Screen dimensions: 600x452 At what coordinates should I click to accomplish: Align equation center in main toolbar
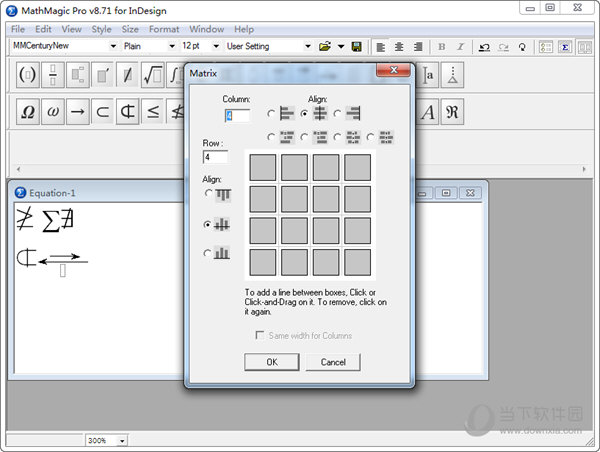(399, 47)
